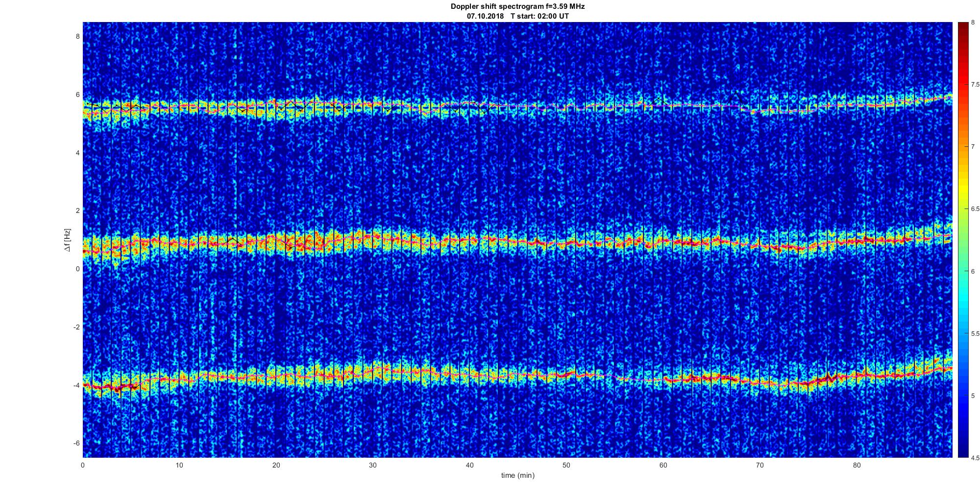Click the y-axis tick label -6

(x=76, y=443)
